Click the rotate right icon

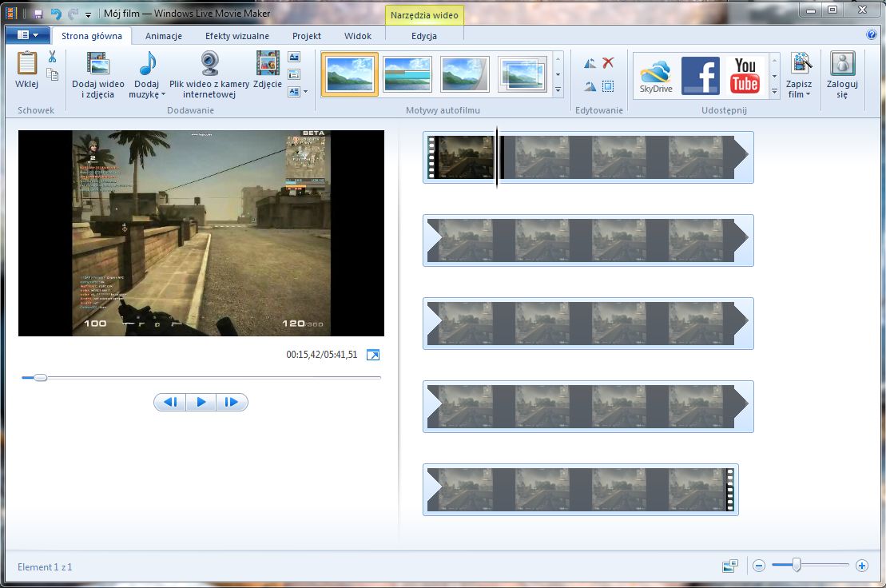click(x=590, y=86)
